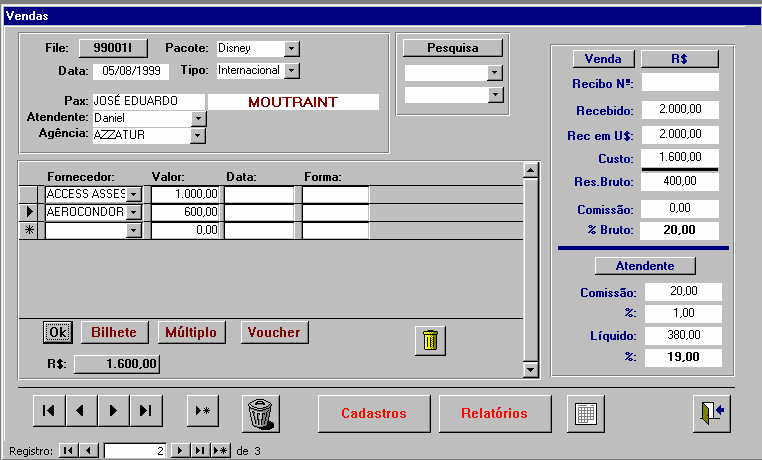Open Relatórios

[495, 413]
